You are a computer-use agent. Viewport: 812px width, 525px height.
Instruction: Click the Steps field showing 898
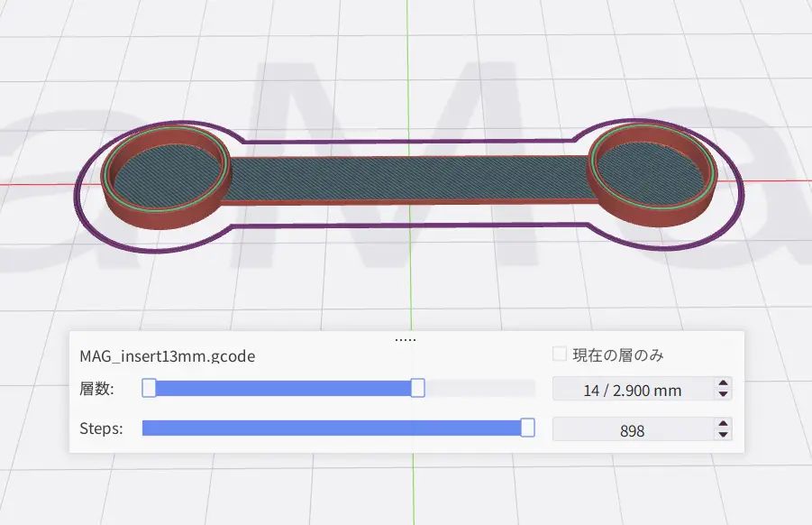point(632,431)
